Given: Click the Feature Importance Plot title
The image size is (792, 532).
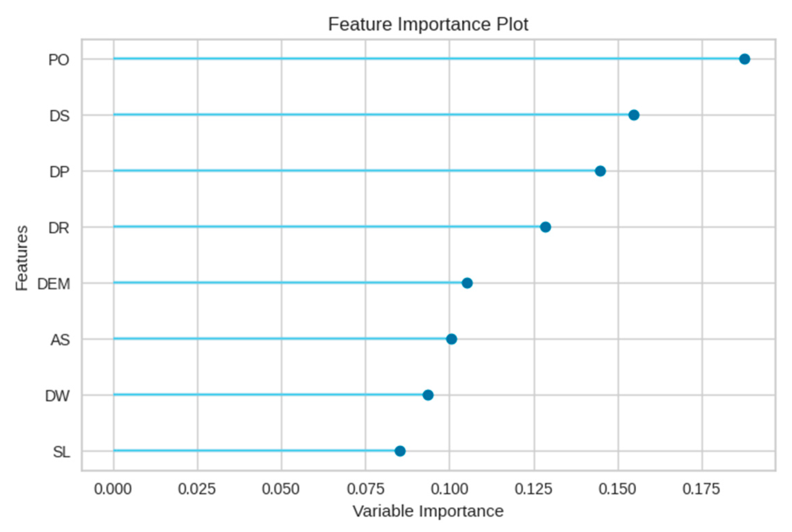Looking at the screenshot, I should 428,24.
